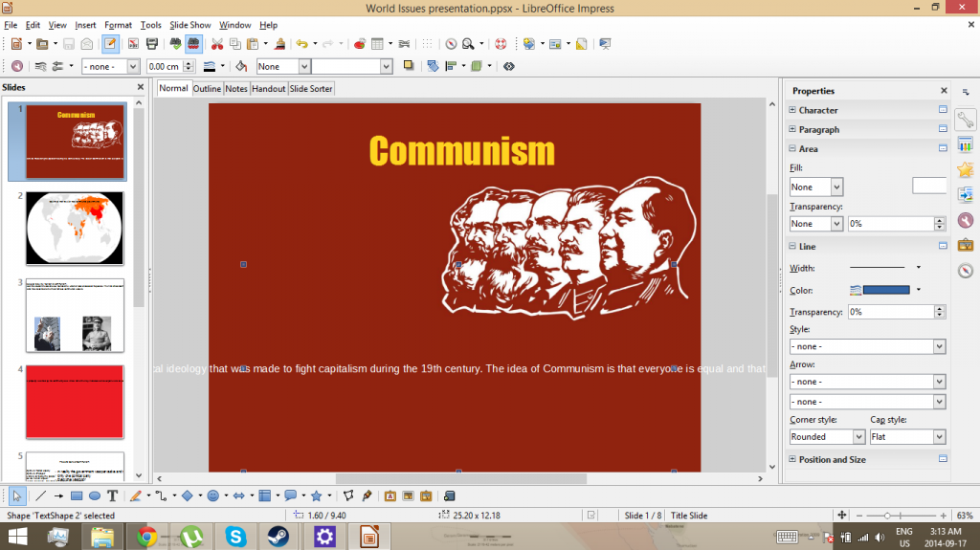Select the Text tool
The height and width of the screenshot is (550, 980).
[113, 496]
